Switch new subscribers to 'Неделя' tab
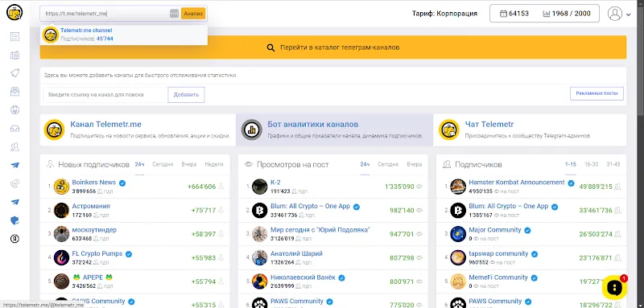The width and height of the screenshot is (644, 308). click(x=214, y=164)
